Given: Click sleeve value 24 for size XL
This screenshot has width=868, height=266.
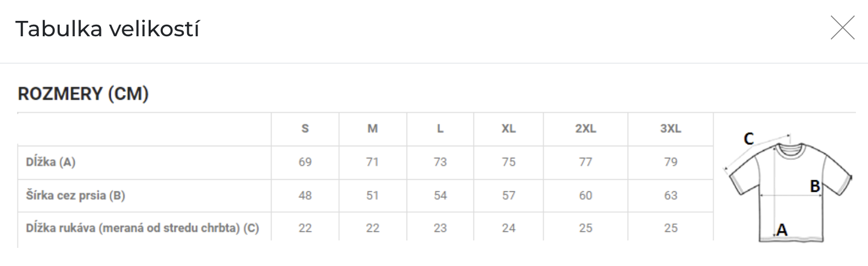Looking at the screenshot, I should click(x=509, y=228).
